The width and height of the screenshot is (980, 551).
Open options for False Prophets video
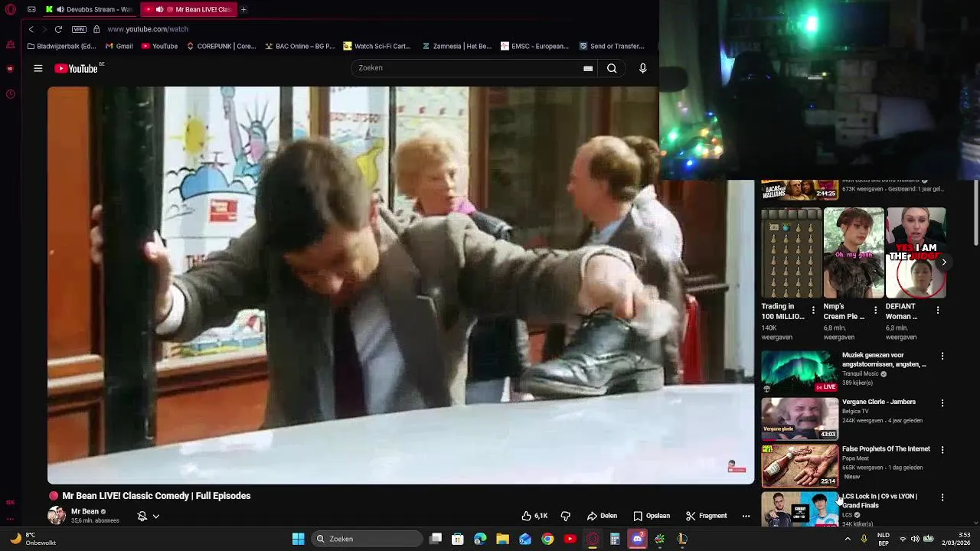point(942,450)
